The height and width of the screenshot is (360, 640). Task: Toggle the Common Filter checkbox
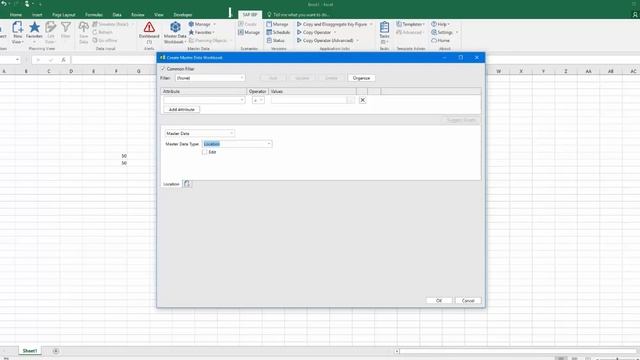pyautogui.click(x=163, y=69)
